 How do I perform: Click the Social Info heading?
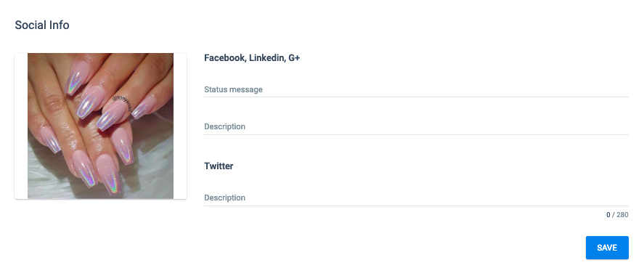42,25
